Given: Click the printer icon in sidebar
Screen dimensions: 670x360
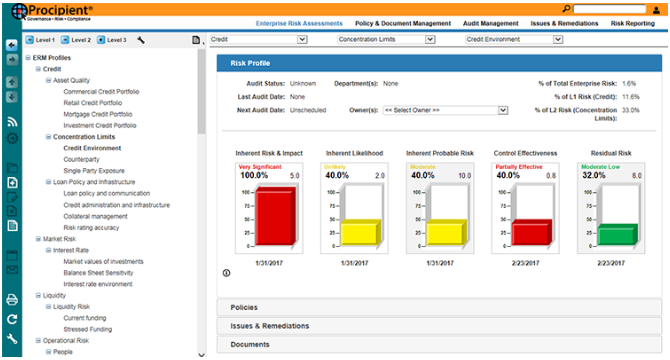Looking at the screenshot, I should click(x=12, y=300).
